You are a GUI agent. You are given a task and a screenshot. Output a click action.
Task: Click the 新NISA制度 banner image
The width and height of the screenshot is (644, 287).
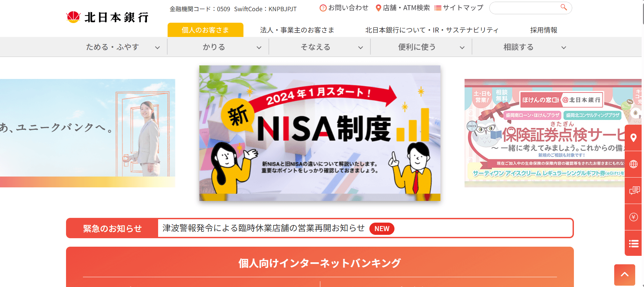click(320, 133)
